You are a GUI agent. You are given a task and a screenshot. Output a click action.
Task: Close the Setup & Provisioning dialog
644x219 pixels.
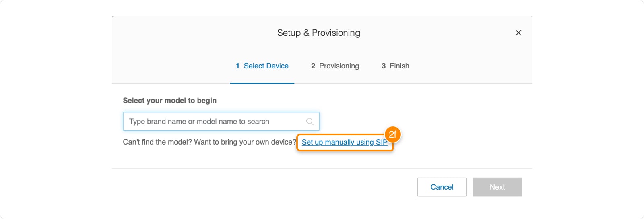click(518, 33)
